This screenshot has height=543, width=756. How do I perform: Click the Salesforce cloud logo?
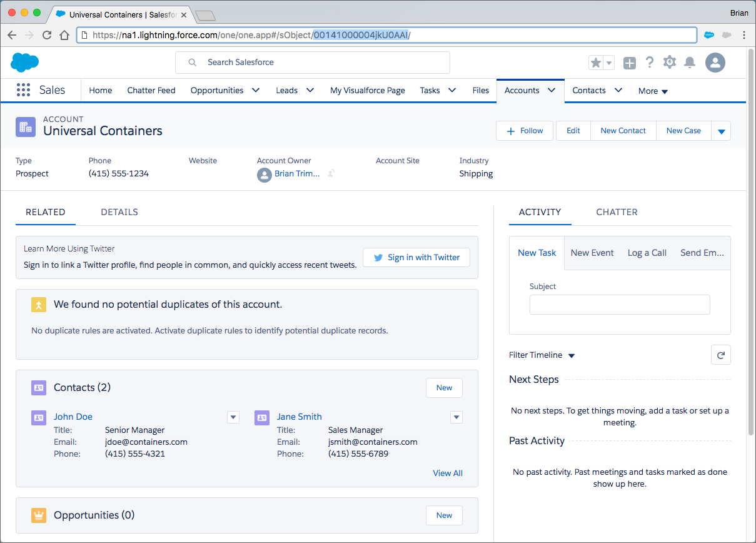coord(25,62)
